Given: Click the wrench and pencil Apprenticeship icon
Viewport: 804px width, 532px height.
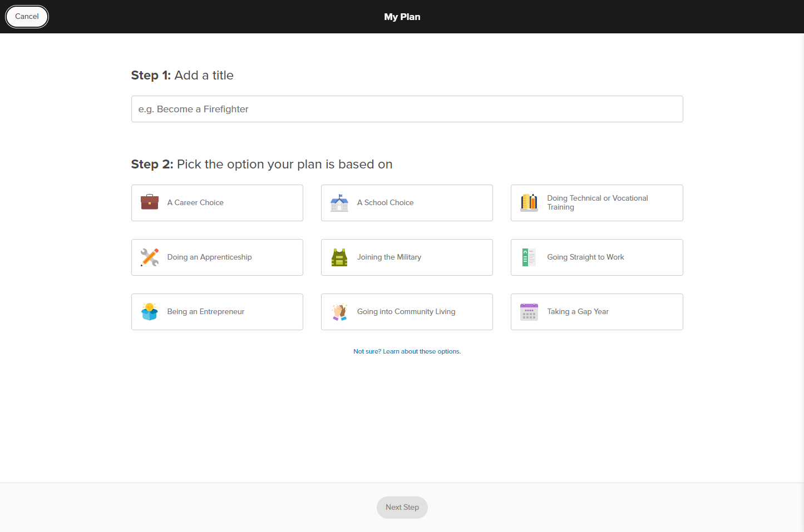Looking at the screenshot, I should tap(150, 257).
